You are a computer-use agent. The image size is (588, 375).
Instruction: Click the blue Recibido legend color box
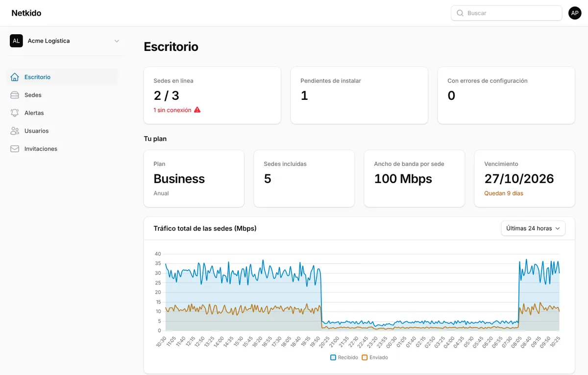(333, 357)
